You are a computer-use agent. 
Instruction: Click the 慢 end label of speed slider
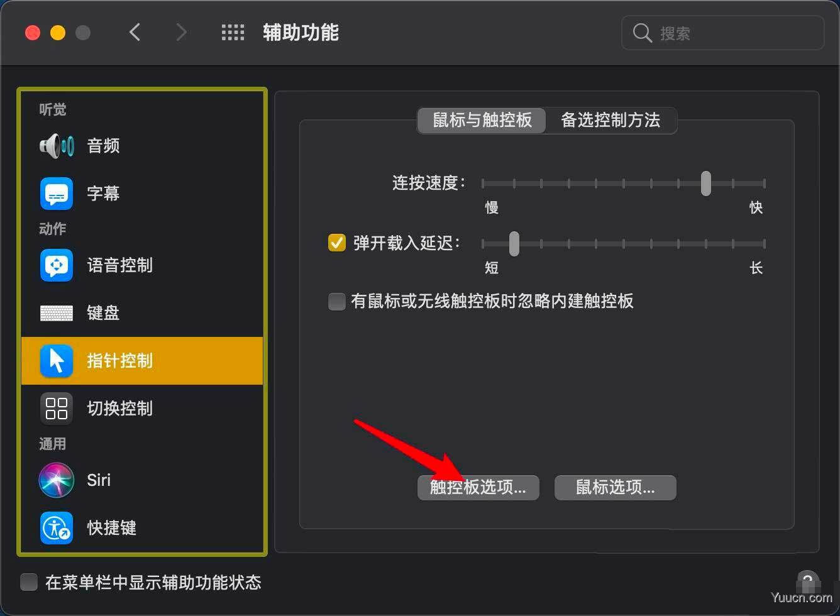coord(492,207)
